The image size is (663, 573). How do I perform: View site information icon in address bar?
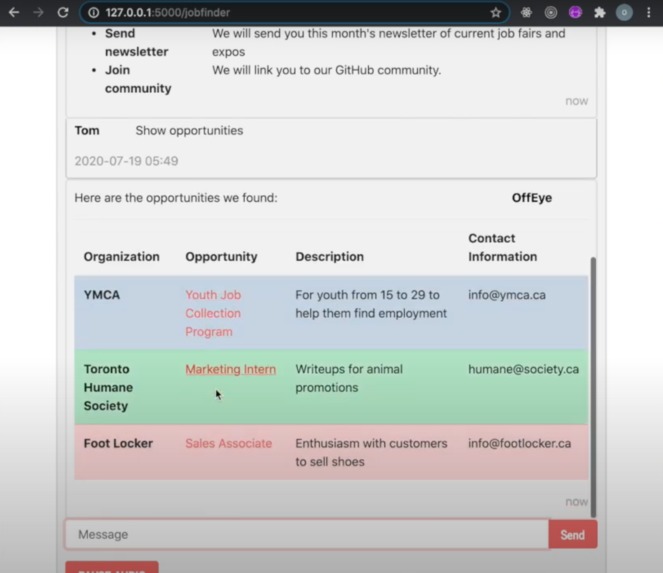point(93,13)
